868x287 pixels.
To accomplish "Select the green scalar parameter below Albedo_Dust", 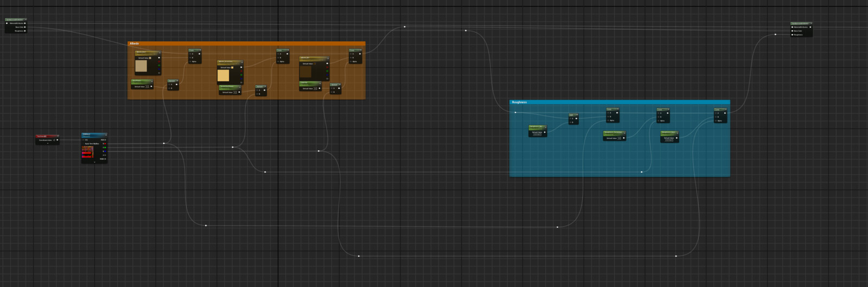I will coord(142,85).
